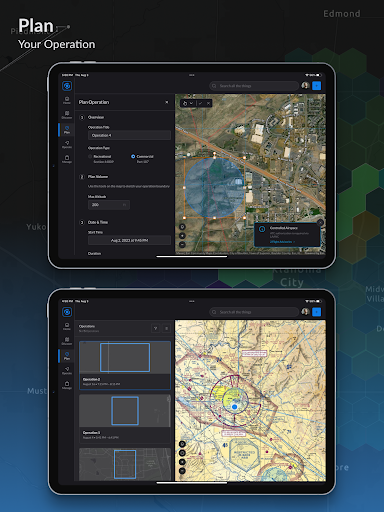Viewport: 384px width, 512px height.
Task: Select the Commercial operation type radio
Action: 133,156
